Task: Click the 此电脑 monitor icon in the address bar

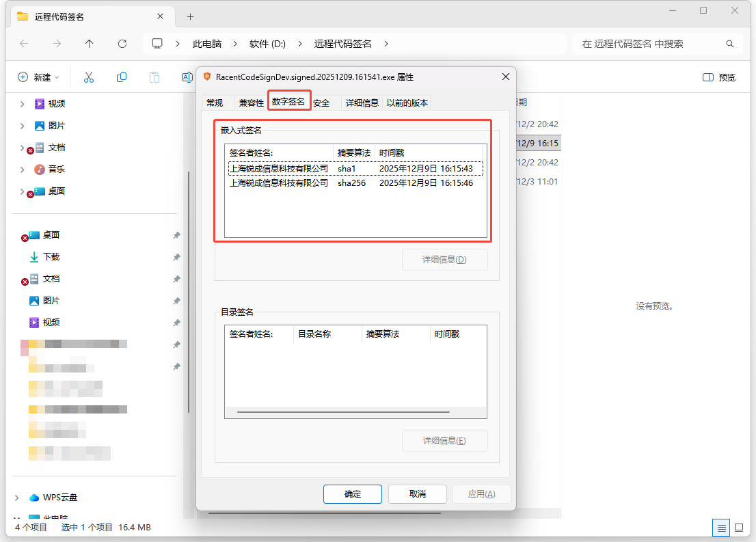Action: [157, 43]
